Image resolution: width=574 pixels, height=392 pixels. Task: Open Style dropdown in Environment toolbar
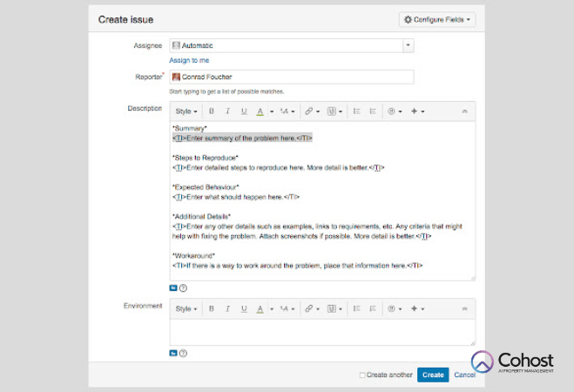coord(186,309)
